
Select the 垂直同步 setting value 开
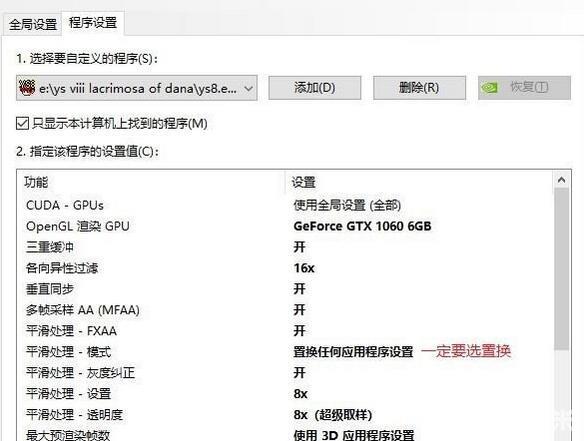(299, 289)
